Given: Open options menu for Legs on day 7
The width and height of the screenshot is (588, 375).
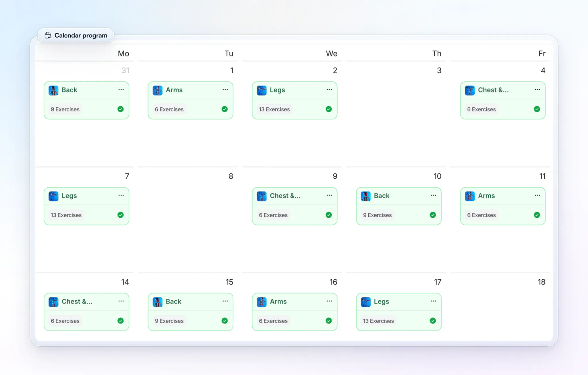Looking at the screenshot, I should (121, 195).
